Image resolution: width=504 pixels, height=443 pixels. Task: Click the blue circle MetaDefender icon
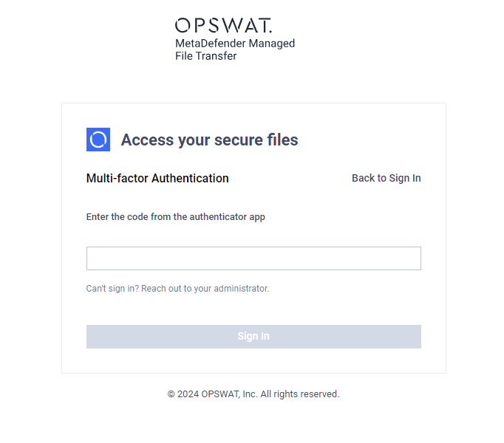click(x=98, y=140)
